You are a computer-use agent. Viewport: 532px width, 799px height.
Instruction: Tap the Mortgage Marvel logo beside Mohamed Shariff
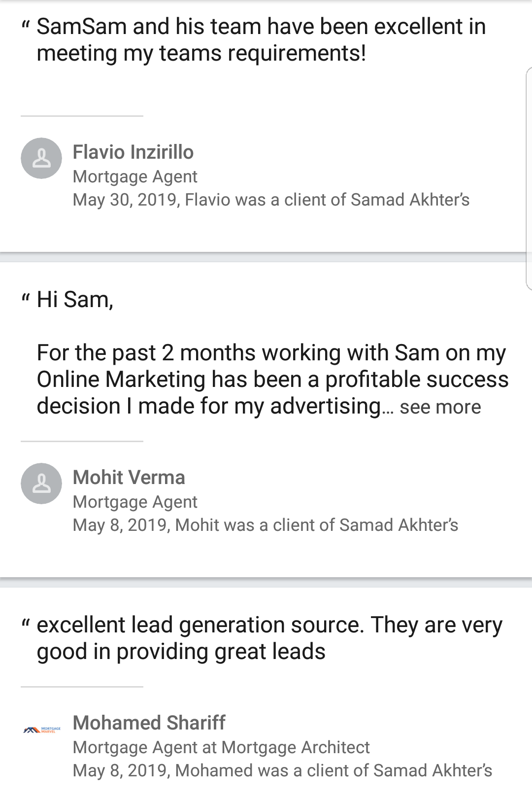tap(42, 730)
